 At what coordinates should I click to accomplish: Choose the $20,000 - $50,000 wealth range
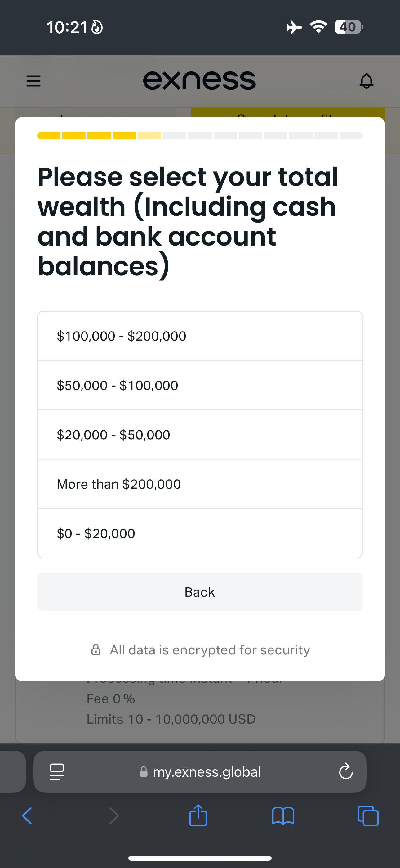point(200,435)
